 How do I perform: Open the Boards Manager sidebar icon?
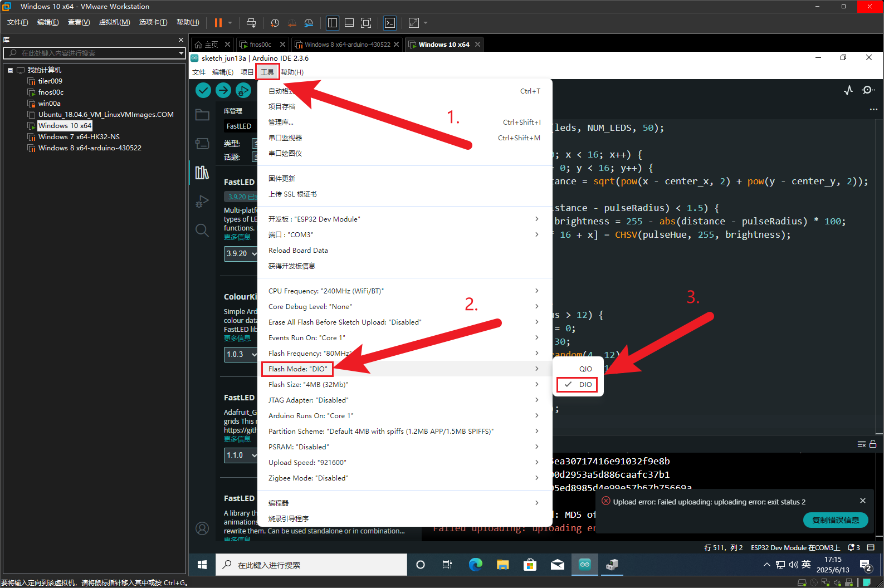[202, 144]
